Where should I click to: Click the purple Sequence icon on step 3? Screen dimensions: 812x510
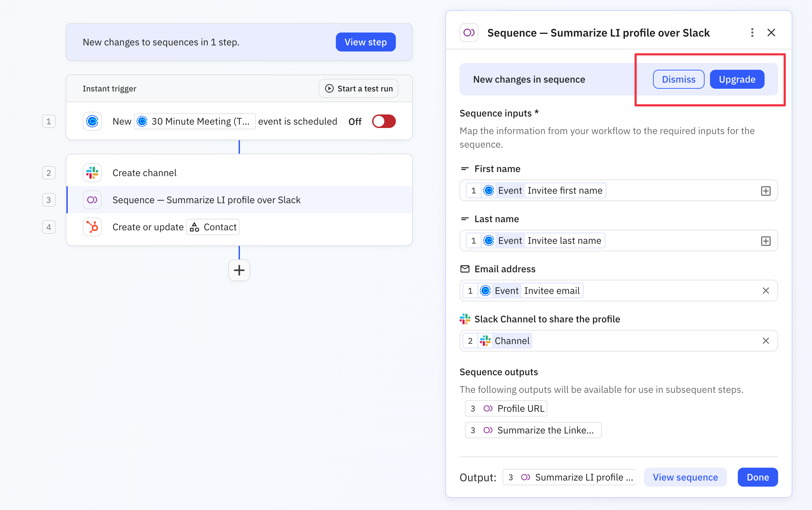[x=92, y=200]
